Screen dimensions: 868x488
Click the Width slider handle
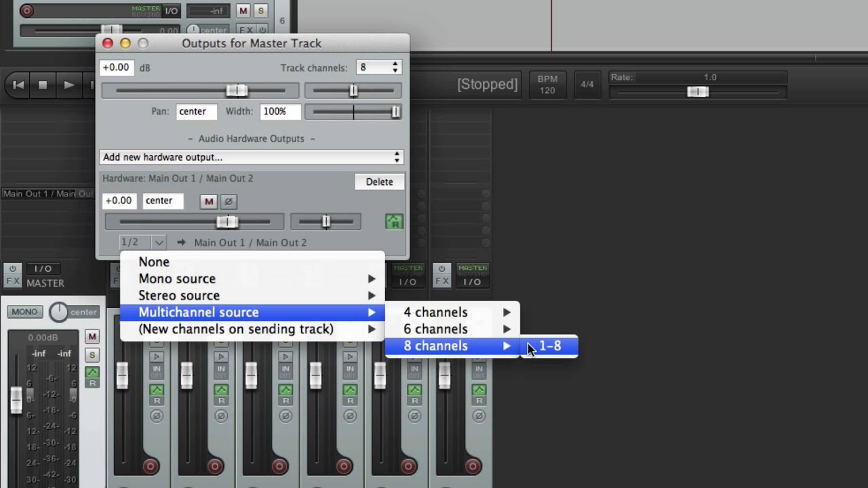(x=396, y=112)
